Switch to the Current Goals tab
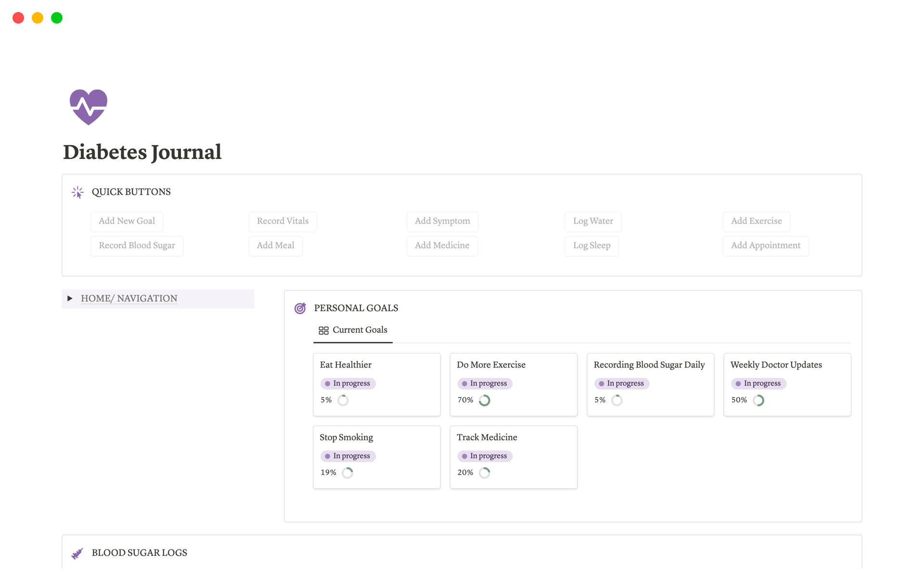 [x=359, y=330]
